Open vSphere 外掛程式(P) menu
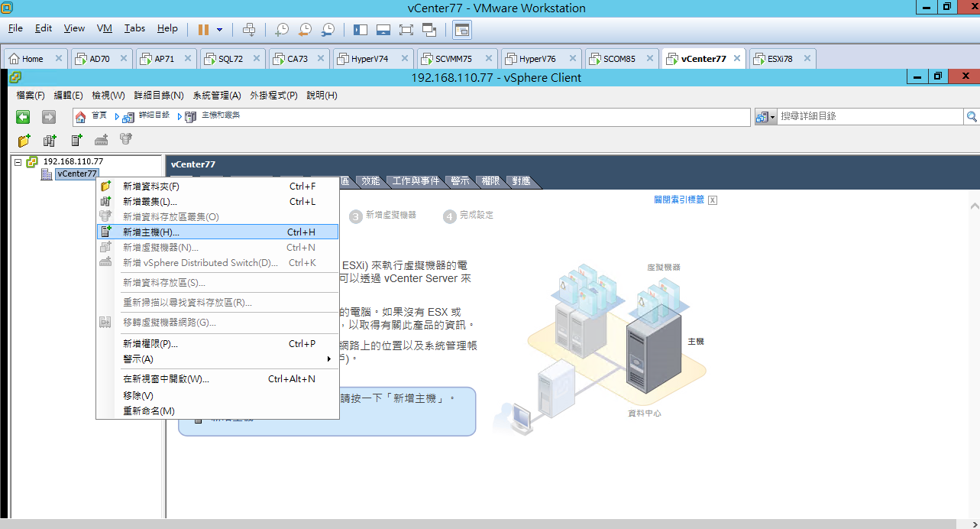The width and height of the screenshot is (980, 529). [x=273, y=96]
